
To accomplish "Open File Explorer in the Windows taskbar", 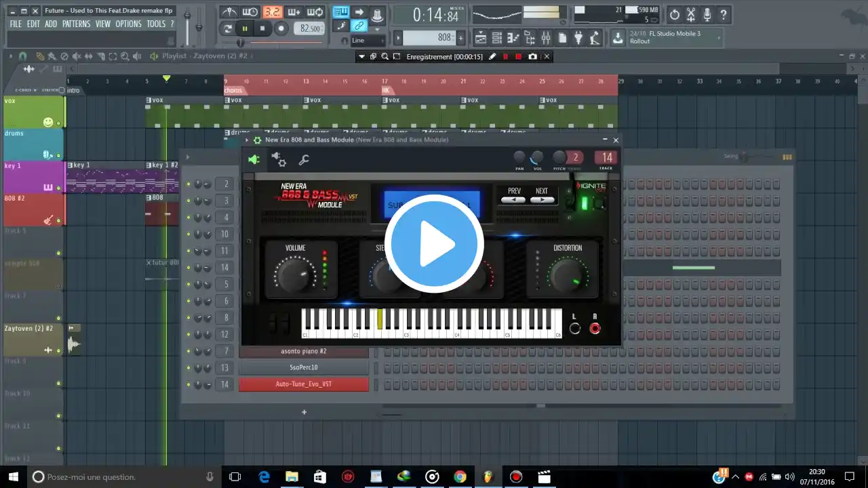I will click(x=292, y=476).
